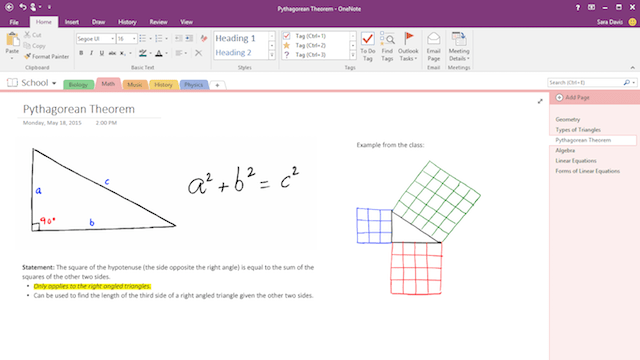This screenshot has height=360, width=640.
Task: Click the Delete X icon
Action: (x=198, y=53)
